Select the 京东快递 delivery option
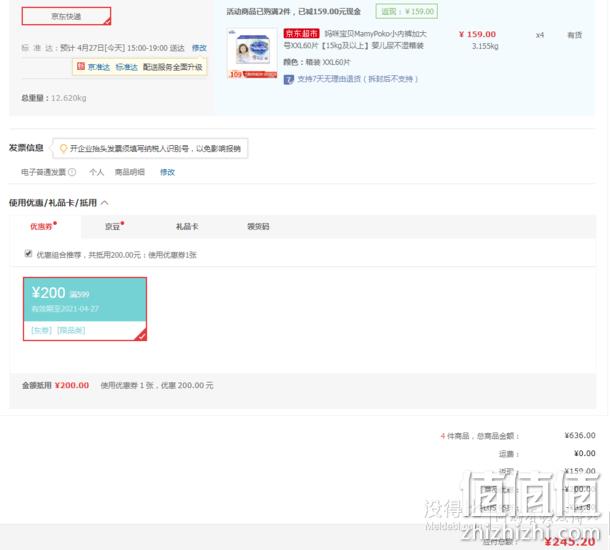The height and width of the screenshot is (550, 610). tap(66, 16)
